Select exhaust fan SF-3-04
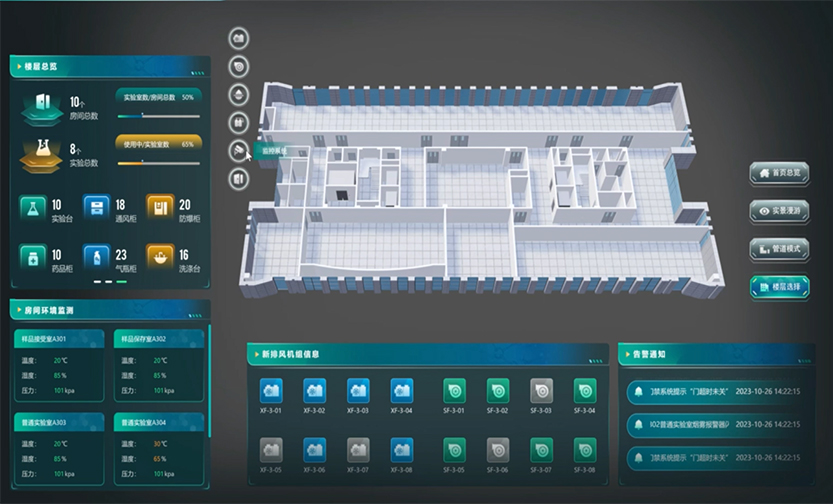 (585, 390)
